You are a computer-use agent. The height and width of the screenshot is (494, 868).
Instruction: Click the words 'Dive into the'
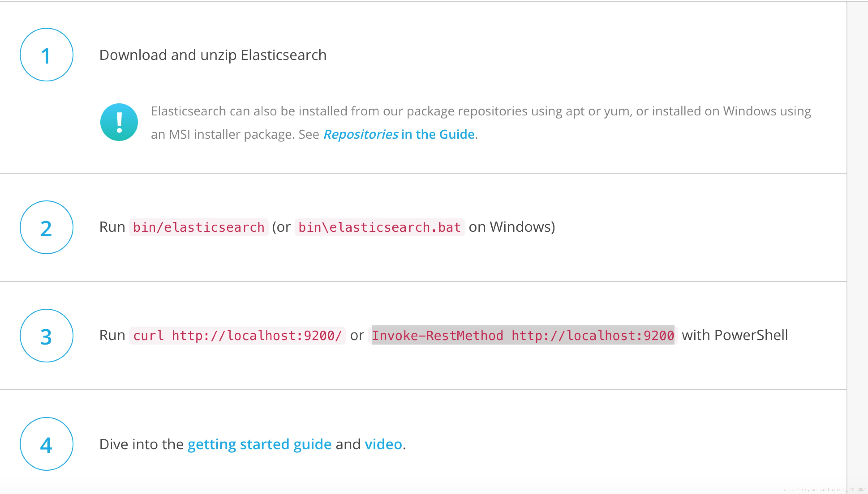pyautogui.click(x=141, y=445)
